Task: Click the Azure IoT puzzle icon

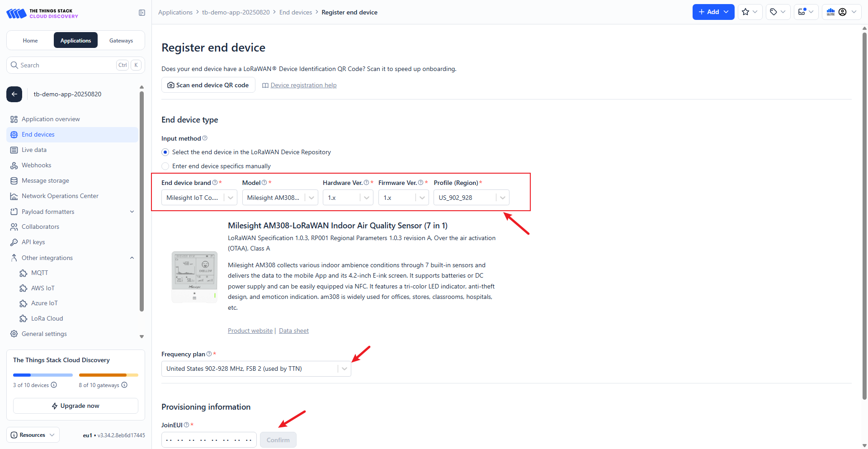Action: [x=24, y=303]
